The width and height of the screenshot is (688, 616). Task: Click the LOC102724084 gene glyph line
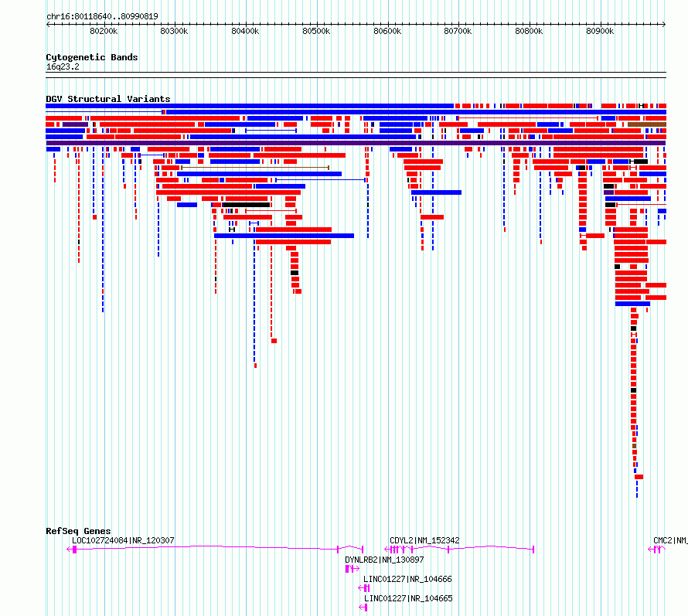[215, 549]
